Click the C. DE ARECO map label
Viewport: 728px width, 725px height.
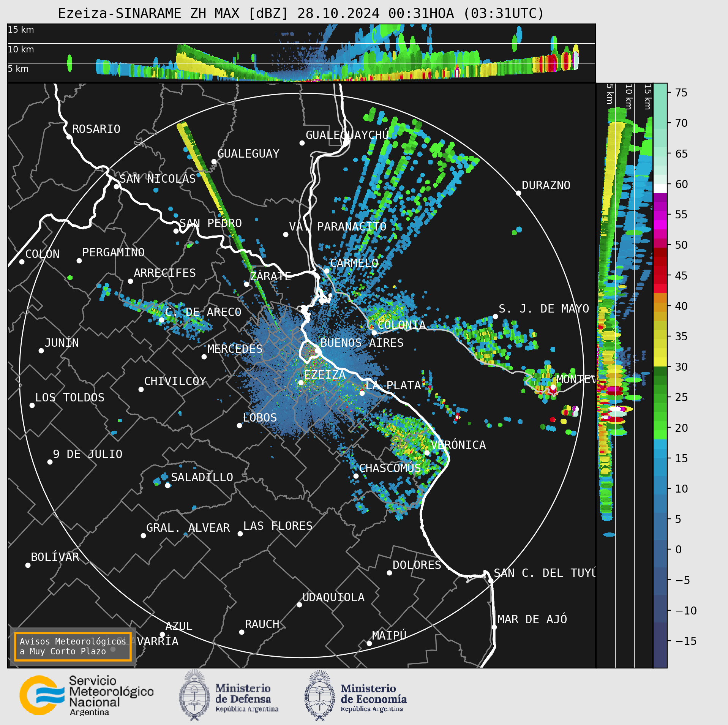pyautogui.click(x=203, y=312)
